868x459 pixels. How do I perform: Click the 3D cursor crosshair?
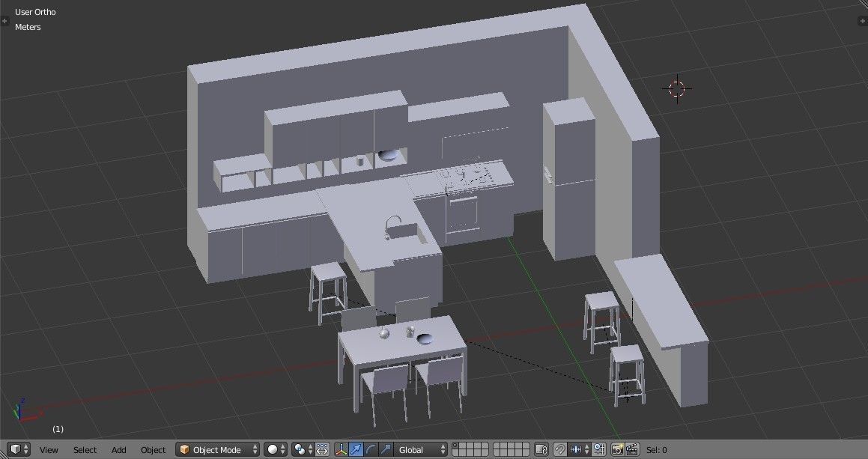coord(677,88)
